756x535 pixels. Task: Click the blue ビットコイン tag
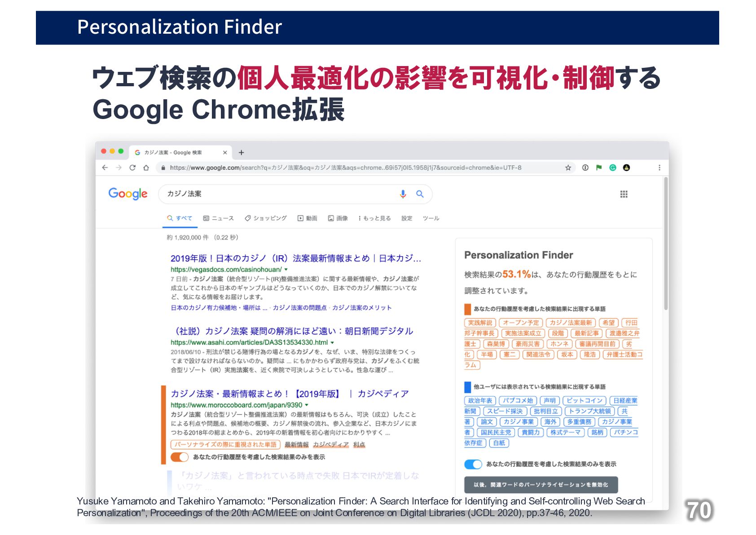point(585,400)
